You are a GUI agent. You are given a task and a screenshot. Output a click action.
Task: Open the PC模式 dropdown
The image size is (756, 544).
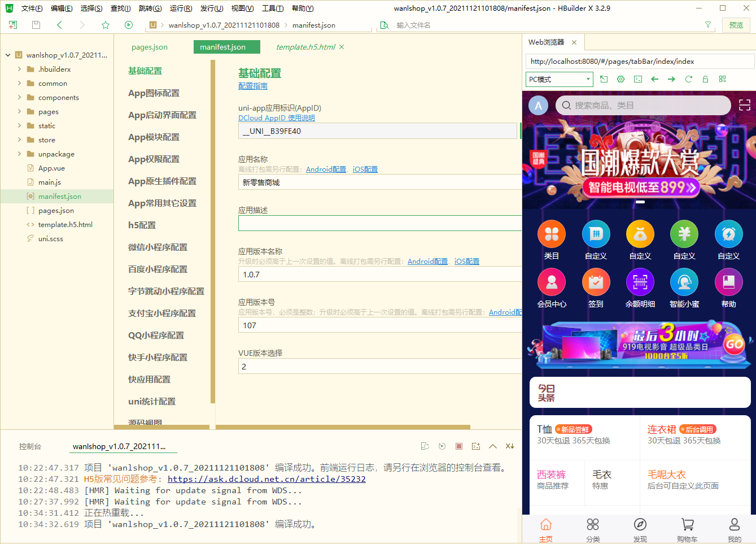(x=559, y=79)
